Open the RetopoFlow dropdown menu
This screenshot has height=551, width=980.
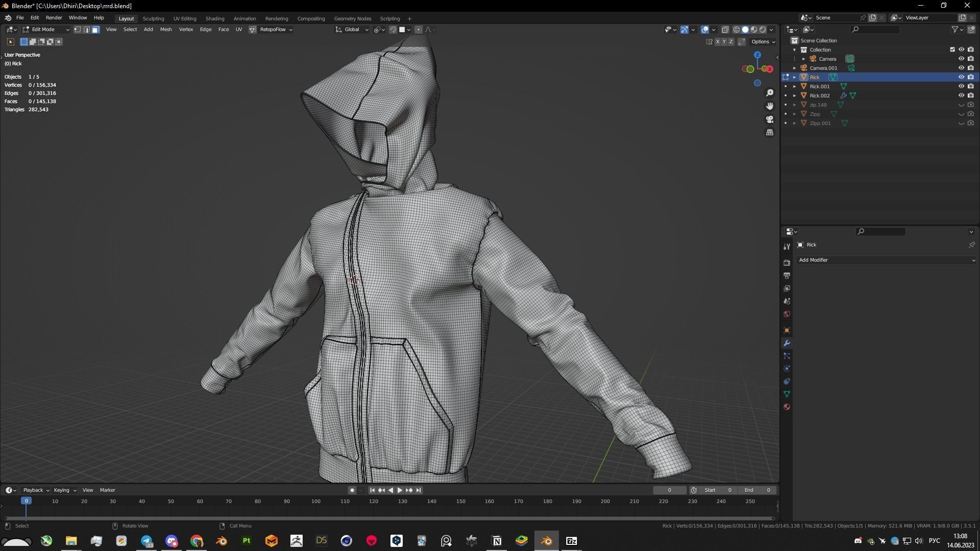[x=276, y=30]
